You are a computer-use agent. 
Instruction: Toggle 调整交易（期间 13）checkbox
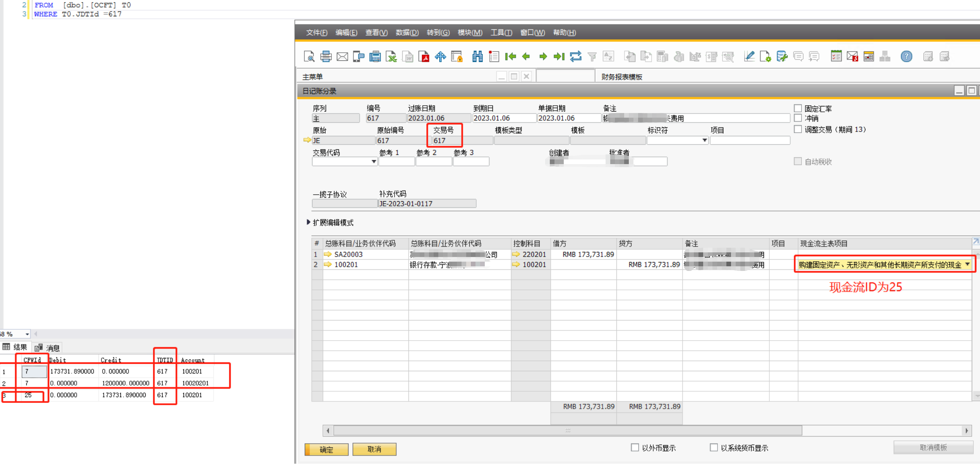click(798, 130)
